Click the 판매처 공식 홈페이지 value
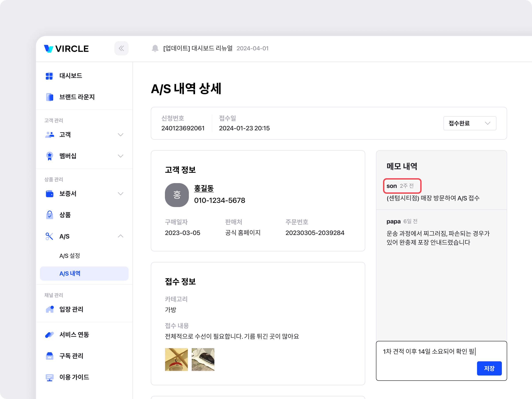This screenshot has height=399, width=532. click(x=243, y=233)
